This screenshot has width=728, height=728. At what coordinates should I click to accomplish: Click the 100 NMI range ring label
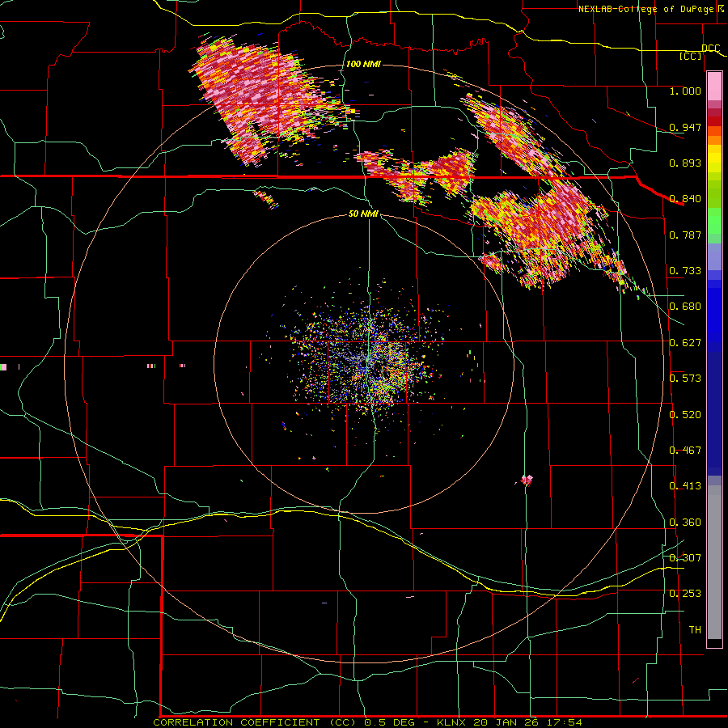[363, 64]
